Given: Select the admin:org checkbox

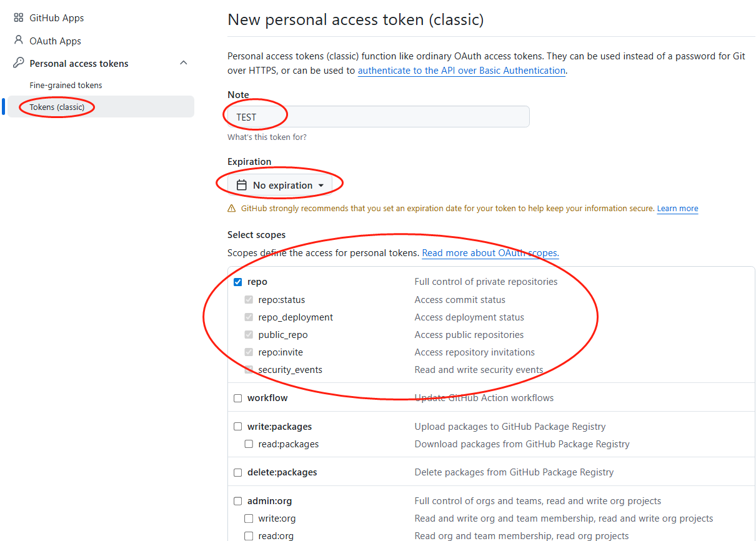Looking at the screenshot, I should tap(238, 501).
